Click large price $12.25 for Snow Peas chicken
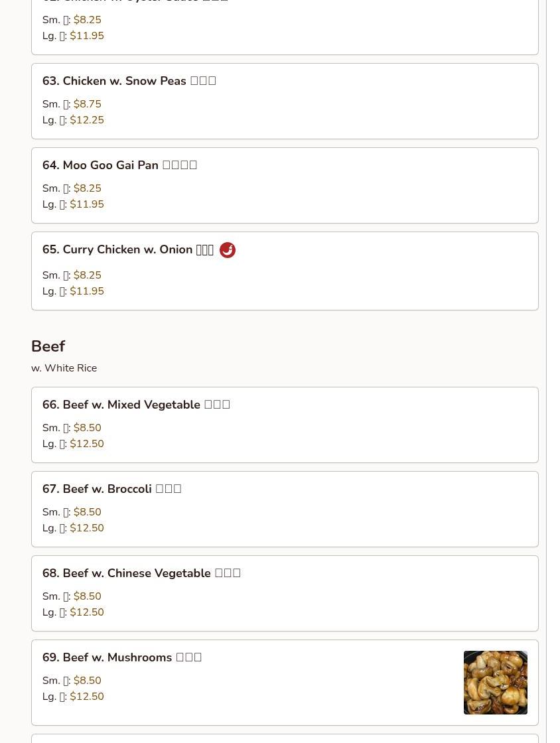 tap(87, 120)
